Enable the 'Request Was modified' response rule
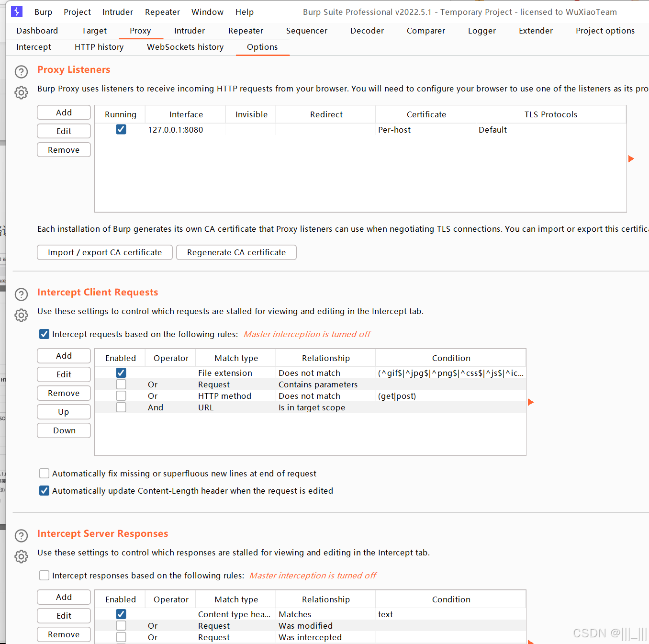This screenshot has width=649, height=644. (121, 625)
